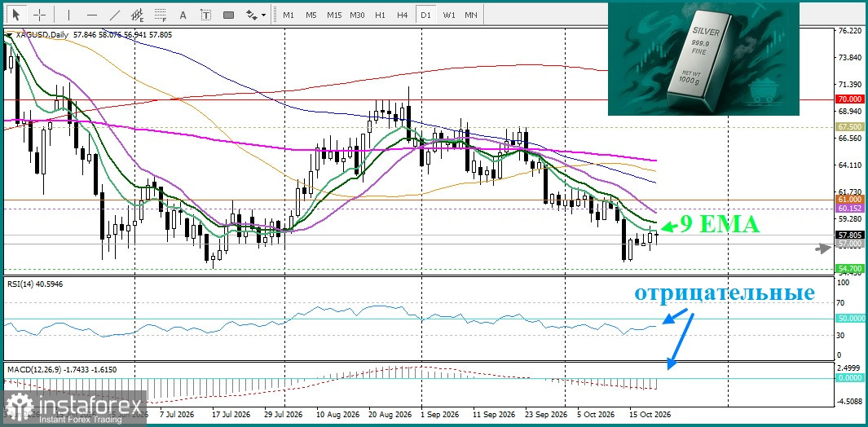Switch chart to H4 timeframe
The image size is (868, 427).
pyautogui.click(x=403, y=15)
